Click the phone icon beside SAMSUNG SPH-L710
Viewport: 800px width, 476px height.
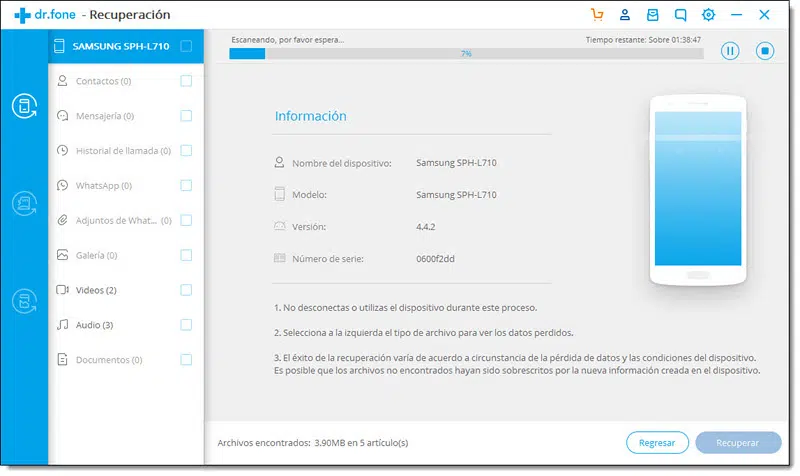[x=59, y=46]
